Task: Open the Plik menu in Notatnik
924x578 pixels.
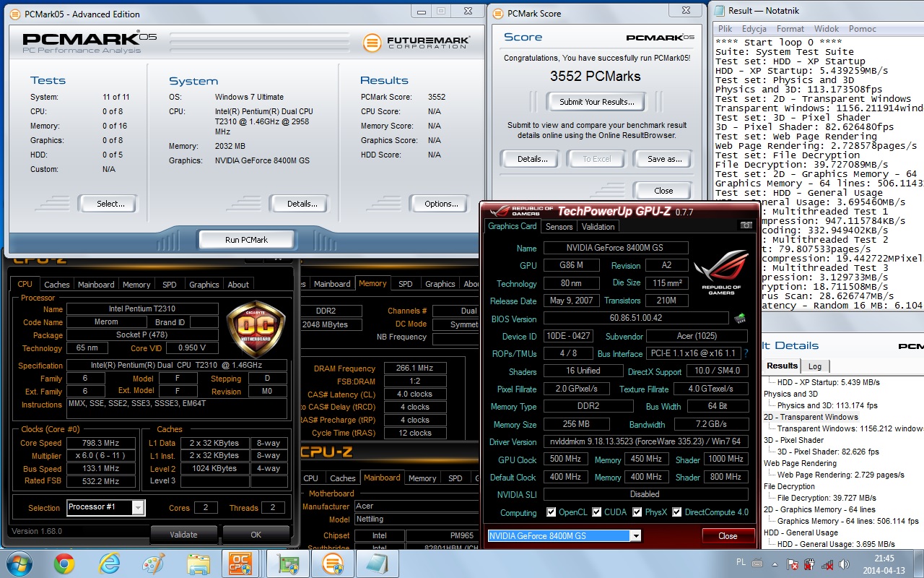Action: pos(725,29)
